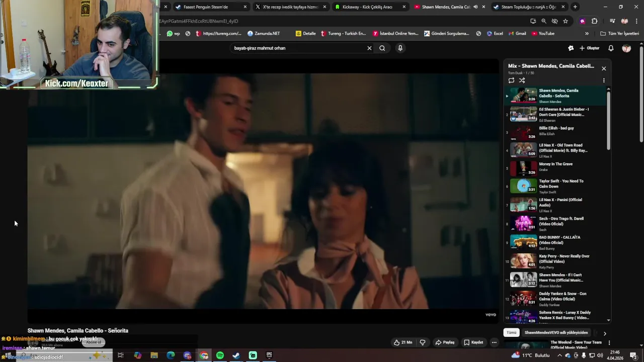Viewport: 644px width, 362px height.
Task: Play Billie Eilish bad guy from playlist
Action: tap(556, 133)
